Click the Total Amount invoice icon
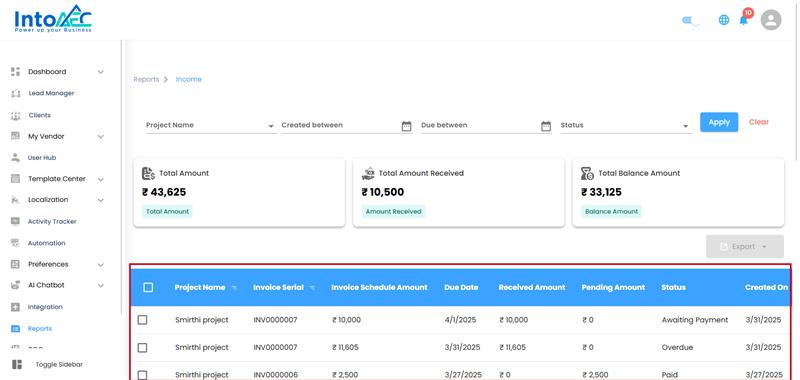The width and height of the screenshot is (800, 380). (x=148, y=173)
